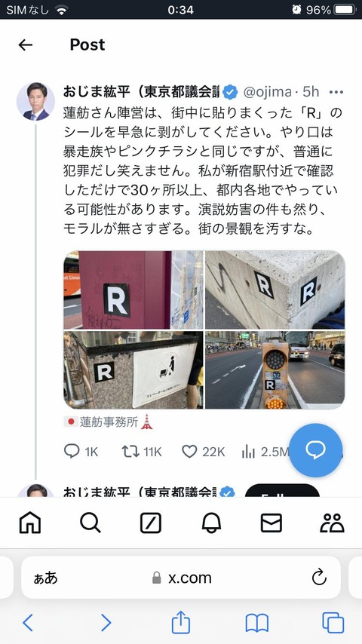Tap the back arrow next to Post

pos(26,44)
